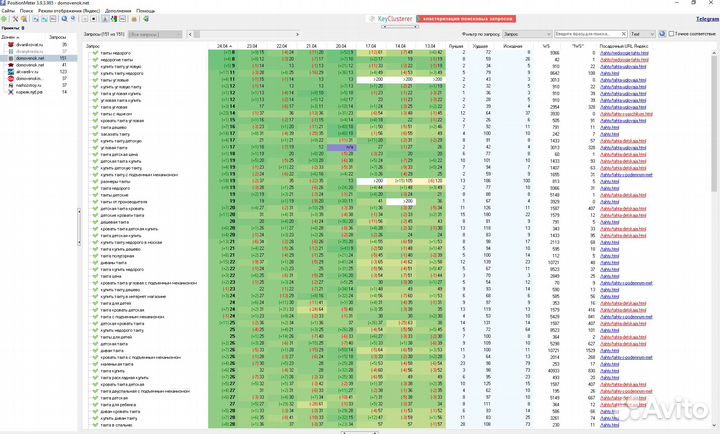Screen dimensions: 720x434
Task: Click the green add project toolbar icon
Action: [5, 19]
